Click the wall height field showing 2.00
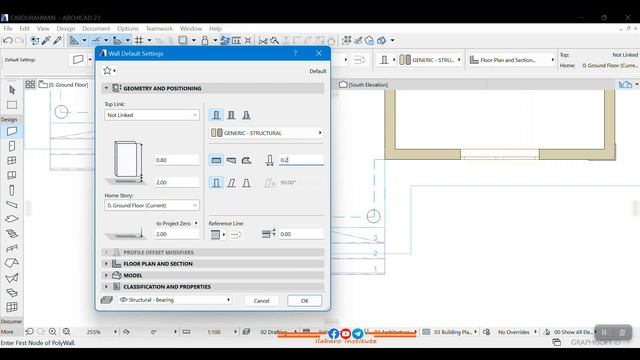Image resolution: width=640 pixels, height=360 pixels. tap(177, 182)
